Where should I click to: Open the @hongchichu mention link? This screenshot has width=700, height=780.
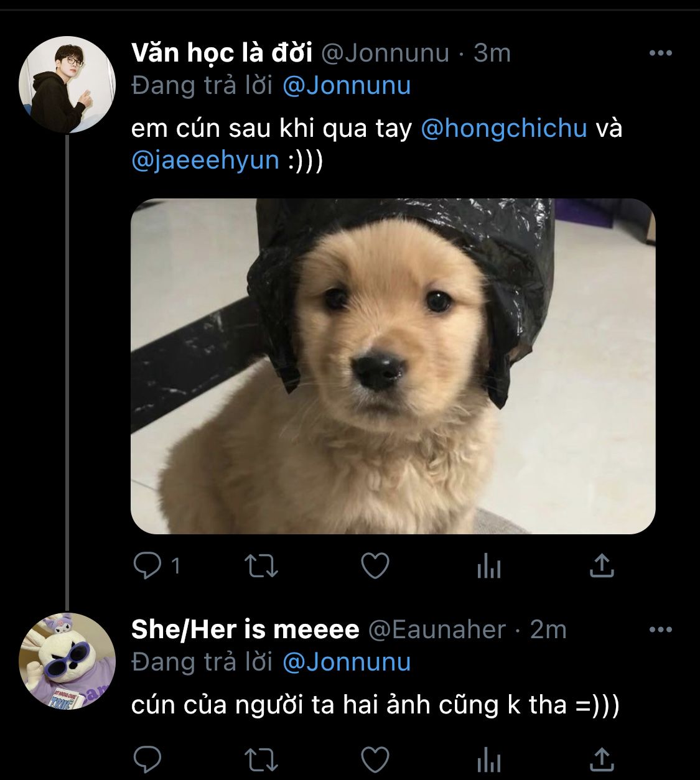click(504, 128)
